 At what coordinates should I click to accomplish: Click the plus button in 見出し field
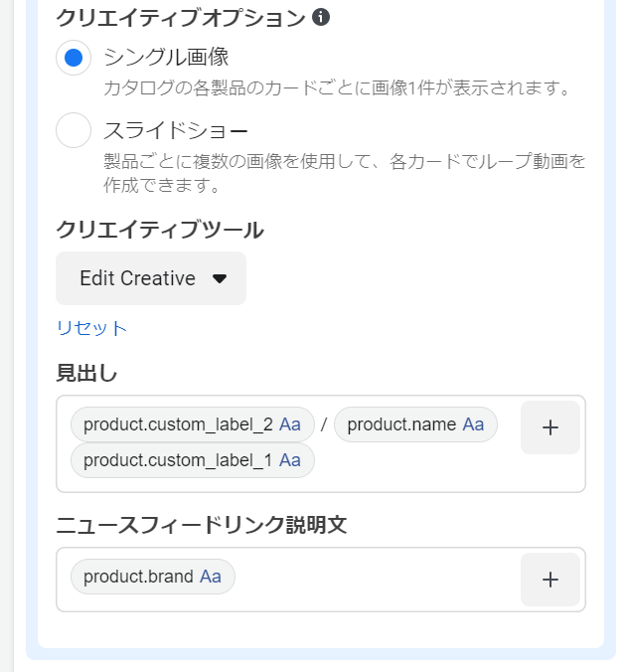coord(550,427)
